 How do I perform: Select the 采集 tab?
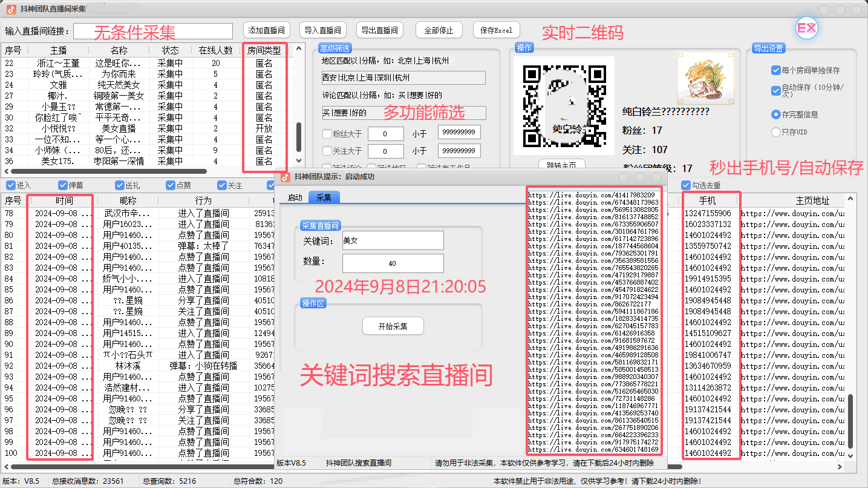(x=324, y=197)
